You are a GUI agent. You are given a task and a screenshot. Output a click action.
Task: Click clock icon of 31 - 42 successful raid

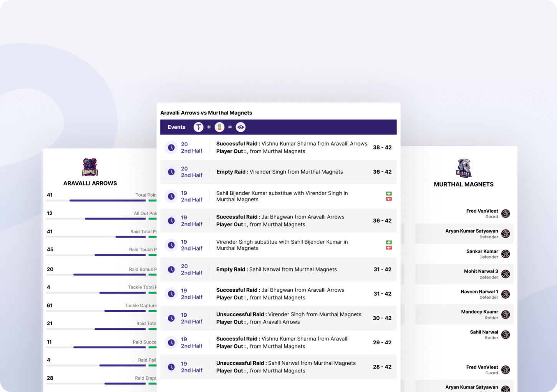click(171, 294)
